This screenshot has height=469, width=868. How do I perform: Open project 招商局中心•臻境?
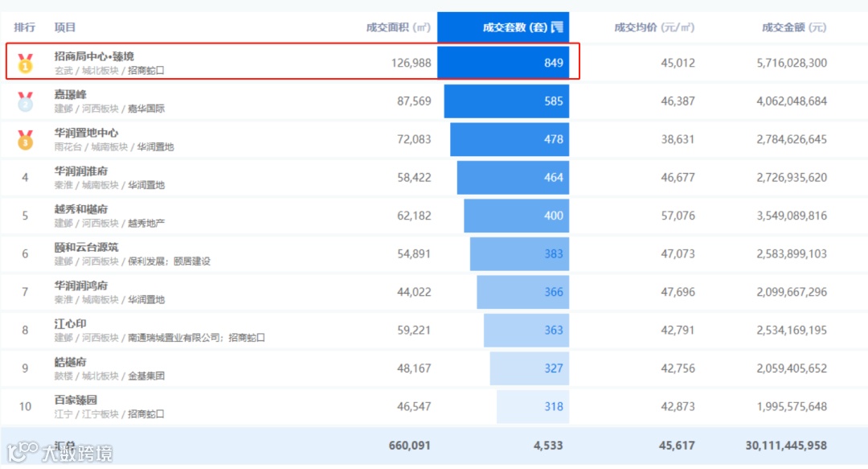[94, 56]
